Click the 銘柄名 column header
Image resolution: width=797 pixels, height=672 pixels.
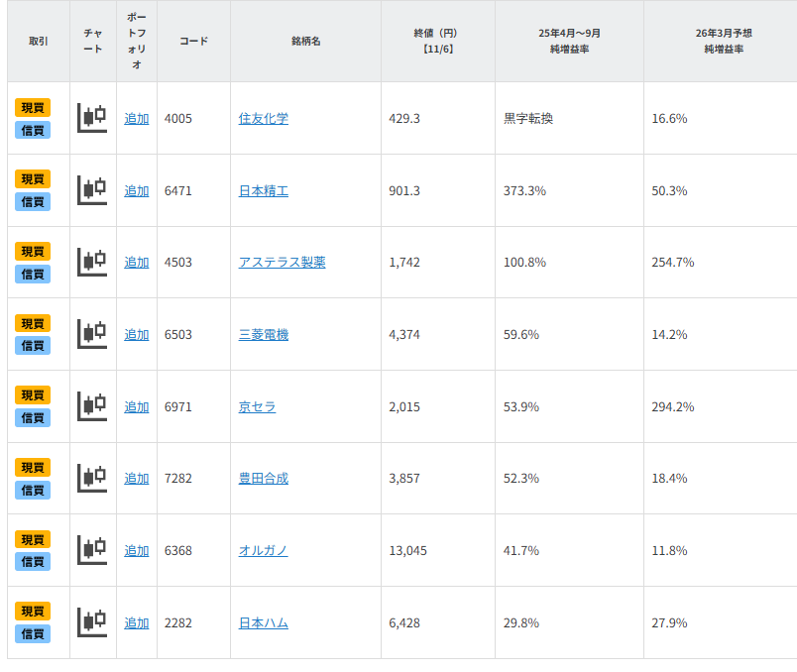(304, 41)
